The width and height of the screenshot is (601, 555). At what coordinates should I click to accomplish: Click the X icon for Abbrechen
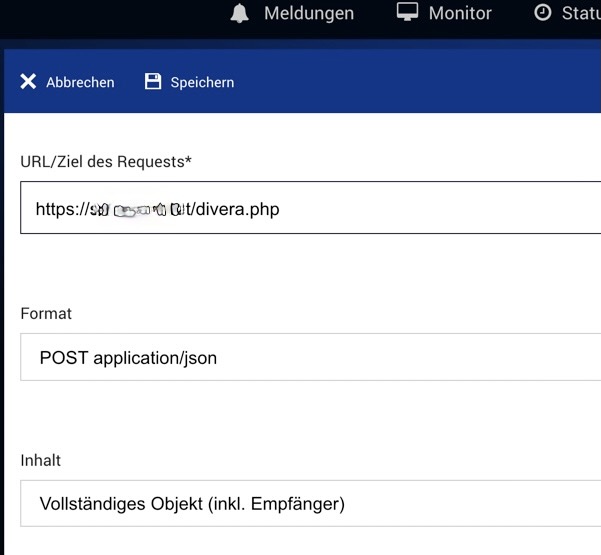pos(28,82)
